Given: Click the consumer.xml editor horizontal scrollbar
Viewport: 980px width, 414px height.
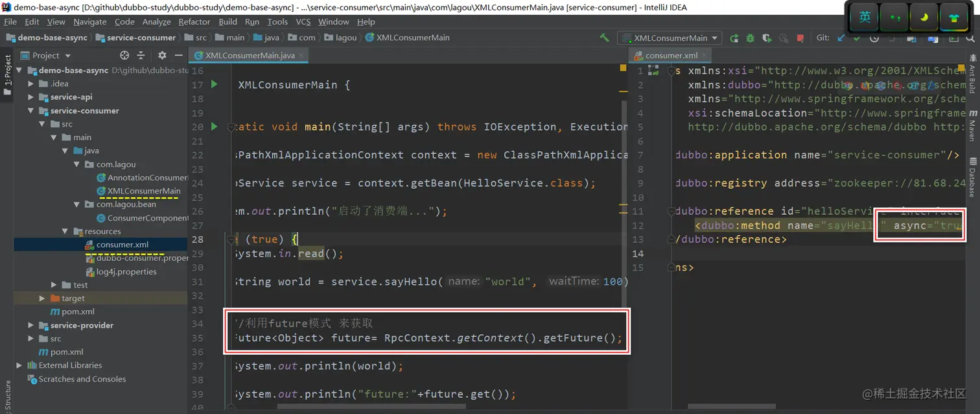Looking at the screenshot, I should click(x=731, y=407).
